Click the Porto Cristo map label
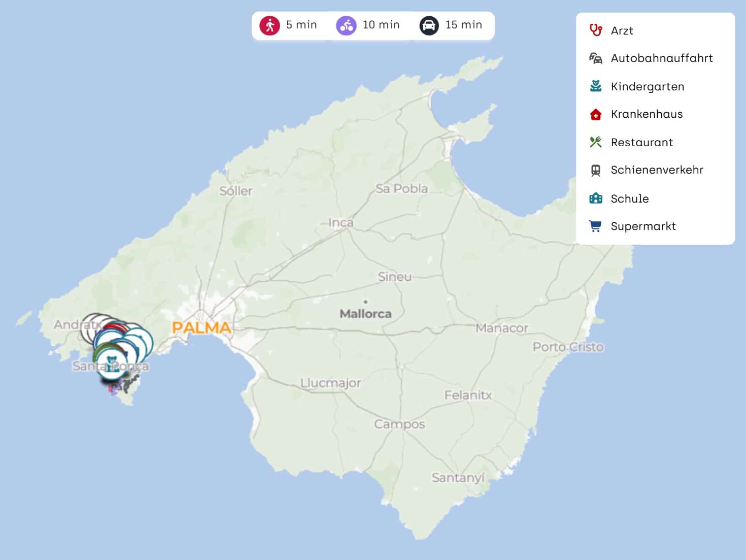 click(568, 347)
